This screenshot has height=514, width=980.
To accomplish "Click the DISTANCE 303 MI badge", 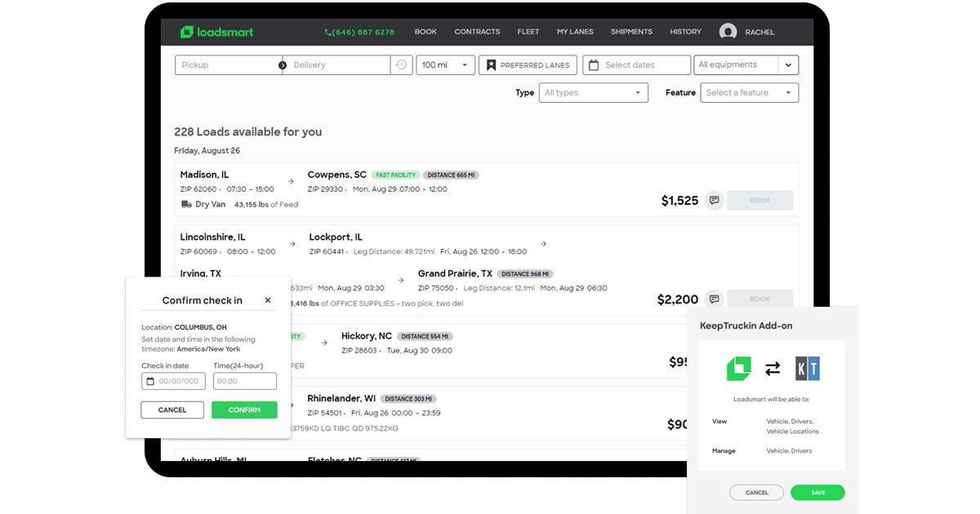I will click(x=409, y=399).
